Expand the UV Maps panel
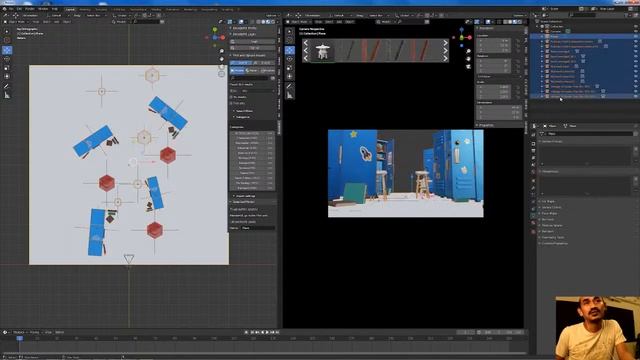640x360 pixels. (x=547, y=201)
